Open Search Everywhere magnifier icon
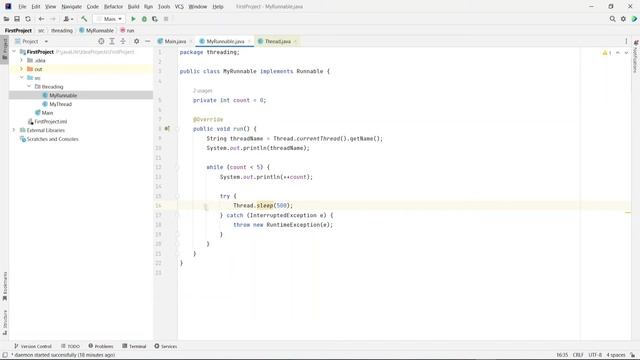 click(x=612, y=19)
